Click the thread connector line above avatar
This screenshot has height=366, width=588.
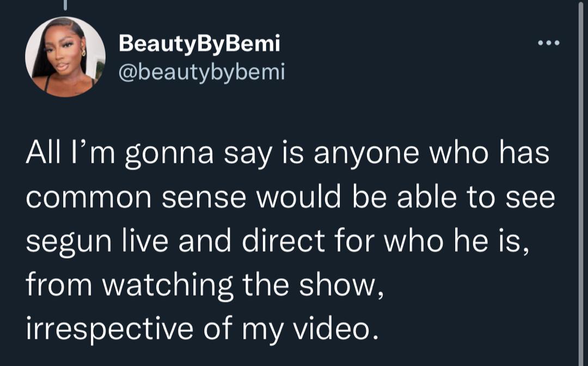(x=65, y=5)
